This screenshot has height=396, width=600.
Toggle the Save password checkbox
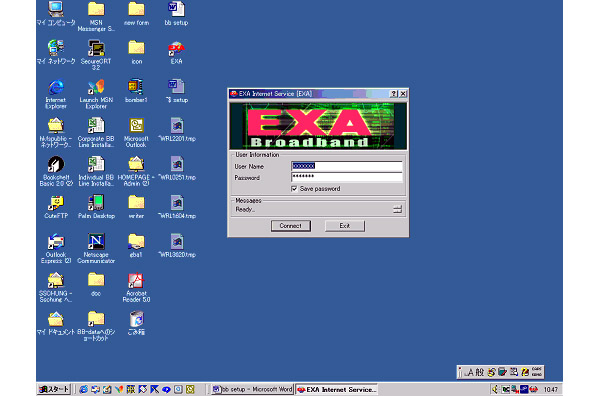point(294,189)
